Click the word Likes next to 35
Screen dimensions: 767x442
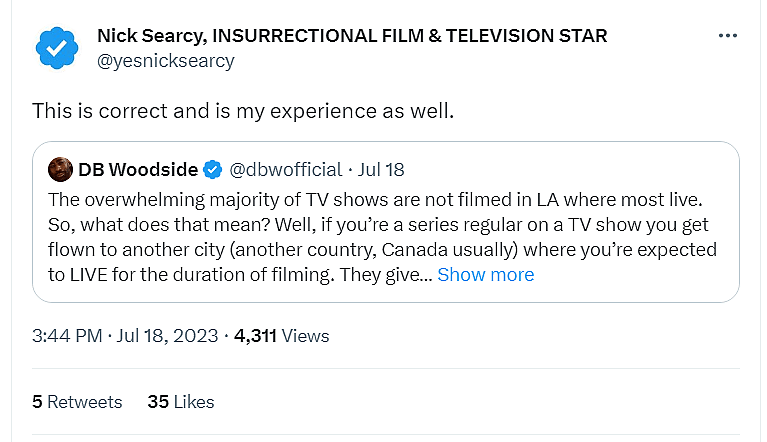(x=194, y=402)
